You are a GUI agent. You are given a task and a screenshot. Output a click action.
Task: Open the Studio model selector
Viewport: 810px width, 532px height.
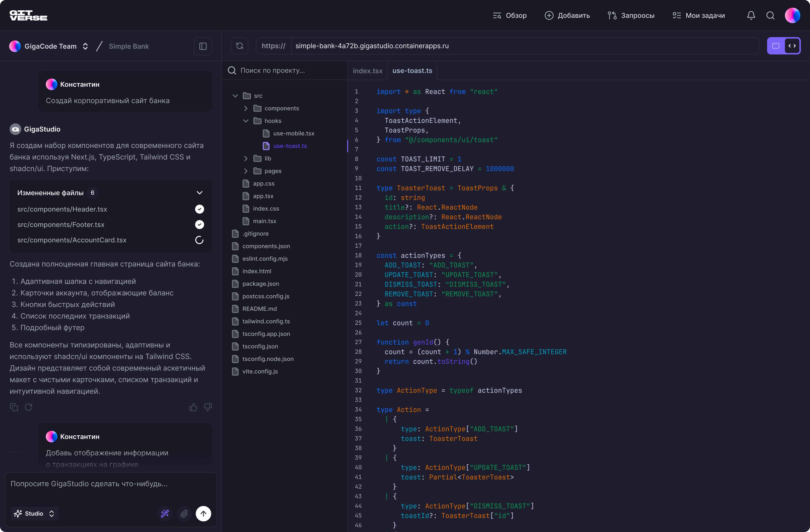coord(34,513)
